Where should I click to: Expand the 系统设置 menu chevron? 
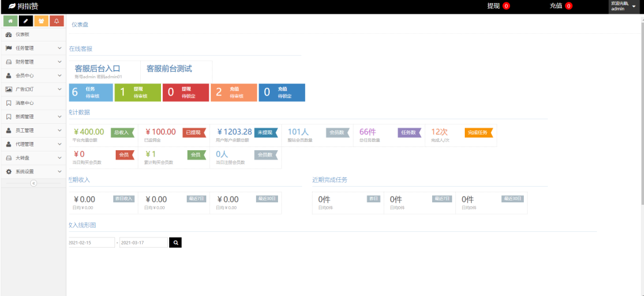[x=60, y=171]
